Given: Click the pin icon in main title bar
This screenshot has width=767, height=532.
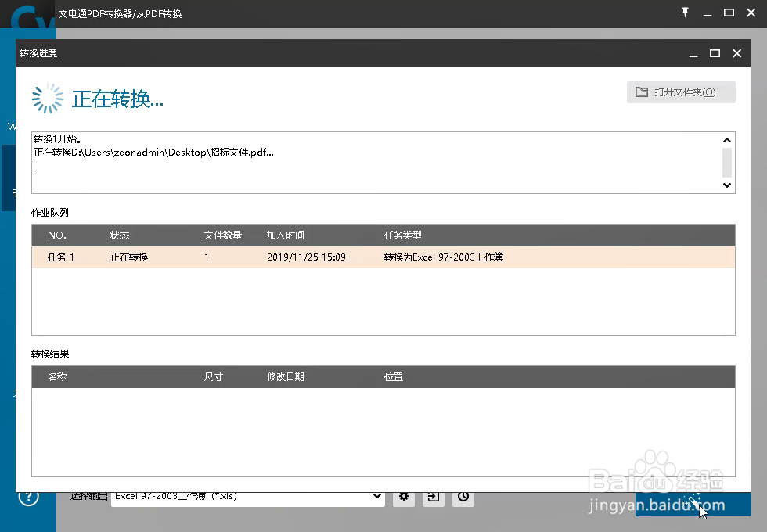Looking at the screenshot, I should 686,13.
